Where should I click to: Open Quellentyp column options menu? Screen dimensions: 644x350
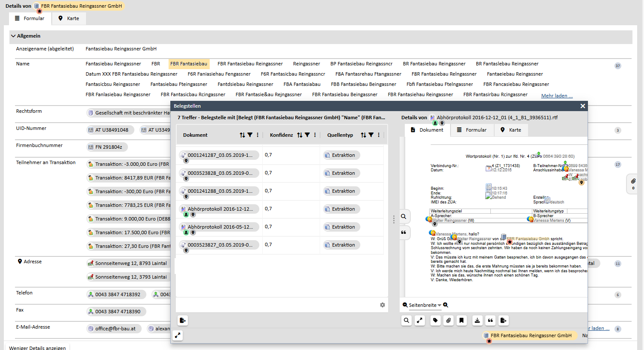(x=379, y=135)
